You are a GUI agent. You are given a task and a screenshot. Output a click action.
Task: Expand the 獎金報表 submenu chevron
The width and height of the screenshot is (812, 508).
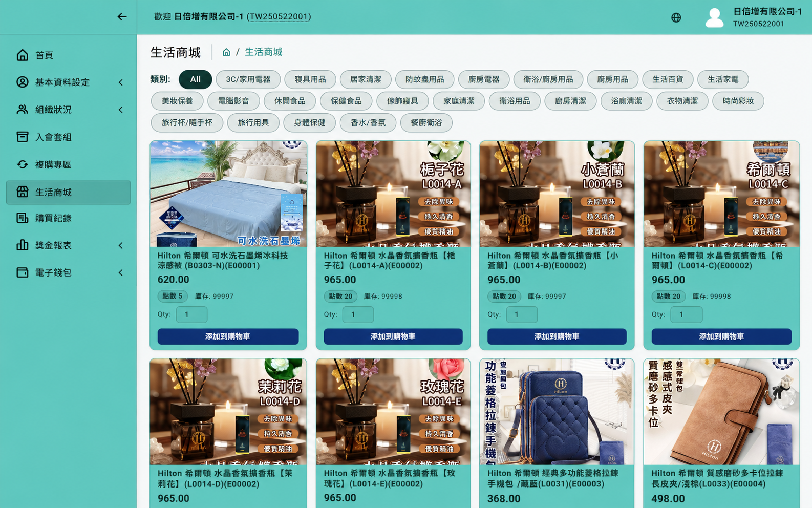click(x=121, y=246)
